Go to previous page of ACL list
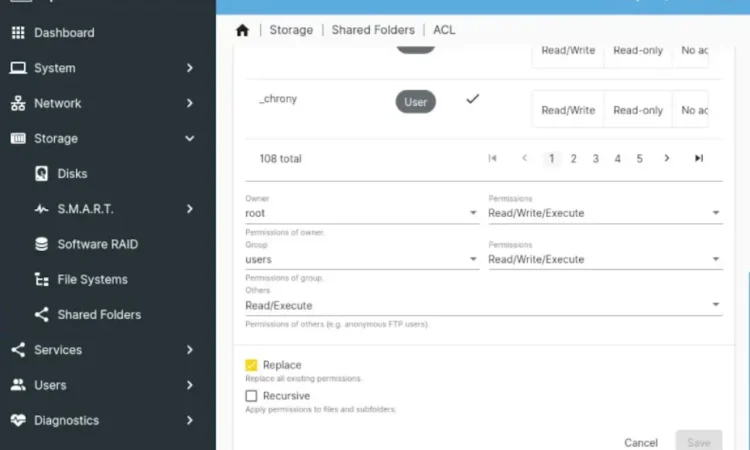Screen dimensions: 750x450 [525, 158]
